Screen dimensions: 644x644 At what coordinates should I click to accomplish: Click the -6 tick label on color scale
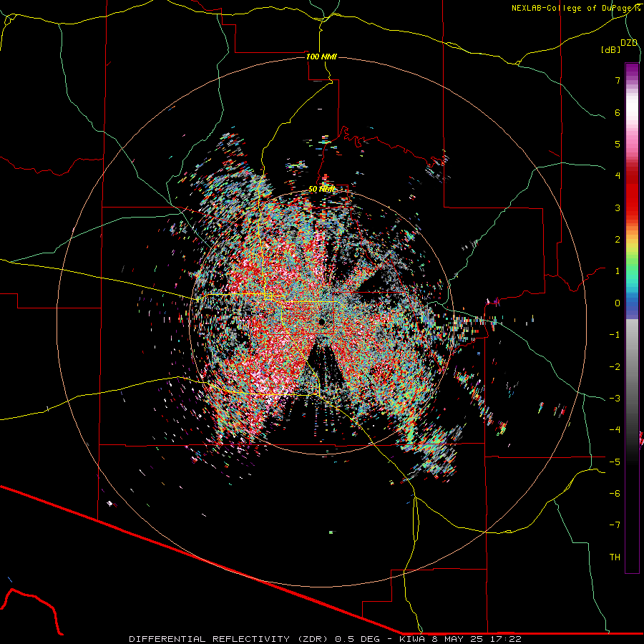coord(615,494)
